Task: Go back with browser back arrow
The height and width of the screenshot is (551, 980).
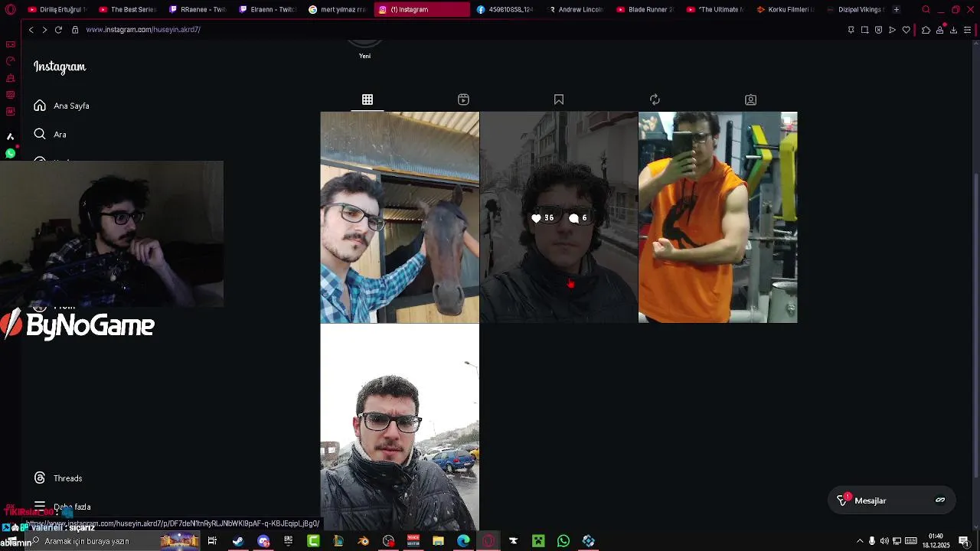Action: 31,30
